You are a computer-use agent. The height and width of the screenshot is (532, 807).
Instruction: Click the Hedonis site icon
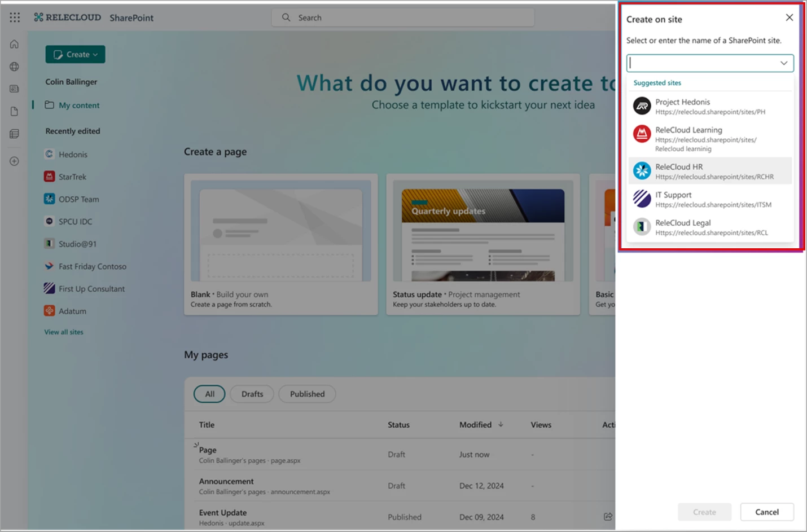pos(49,154)
